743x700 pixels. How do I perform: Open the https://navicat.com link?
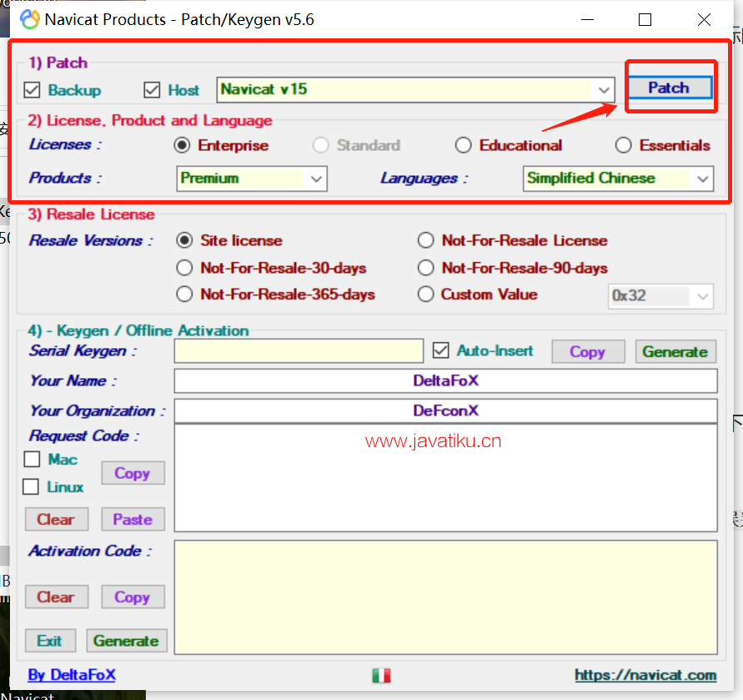645,675
